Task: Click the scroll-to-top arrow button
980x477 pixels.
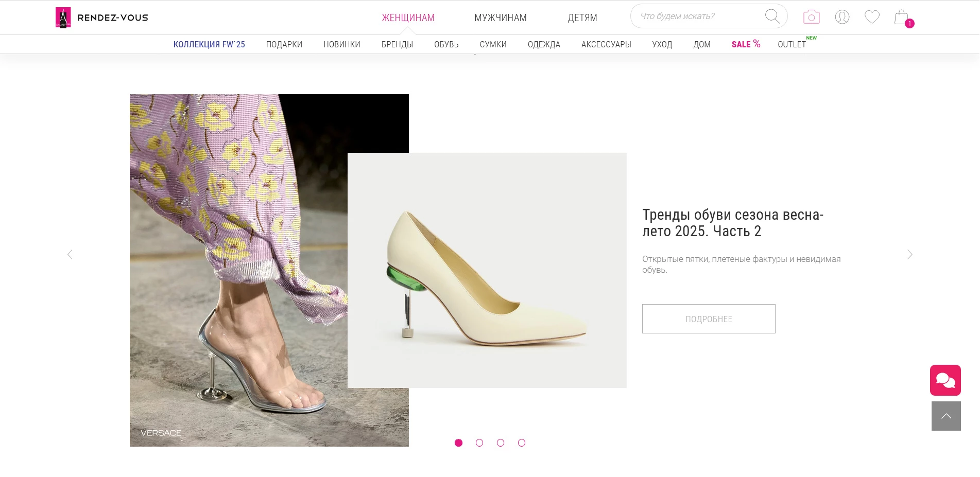Action: point(946,416)
